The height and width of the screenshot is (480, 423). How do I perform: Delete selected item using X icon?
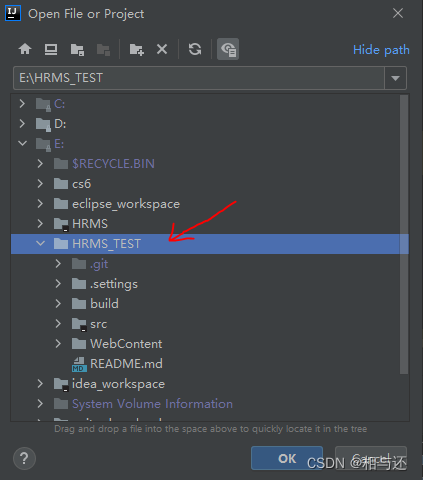[162, 49]
